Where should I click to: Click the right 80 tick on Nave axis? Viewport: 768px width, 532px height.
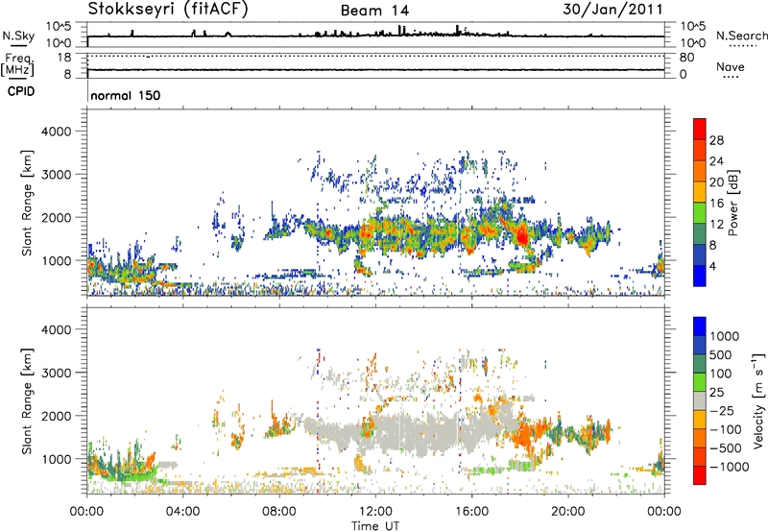point(686,58)
